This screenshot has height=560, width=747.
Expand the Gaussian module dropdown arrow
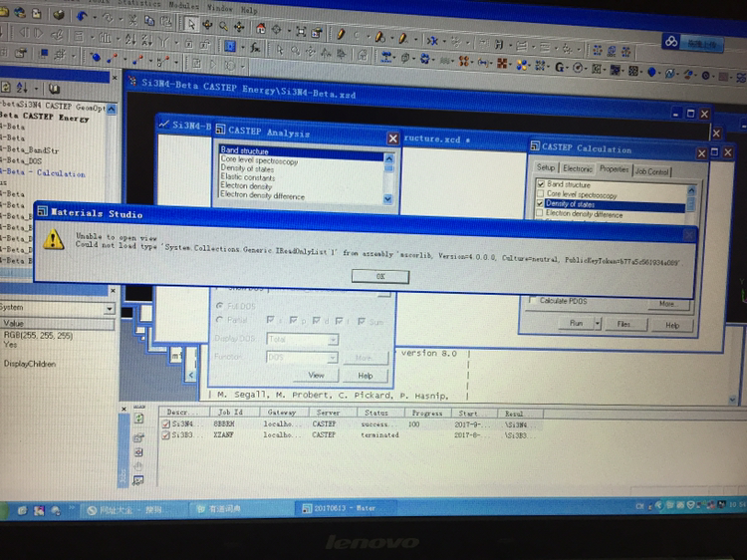(568, 68)
